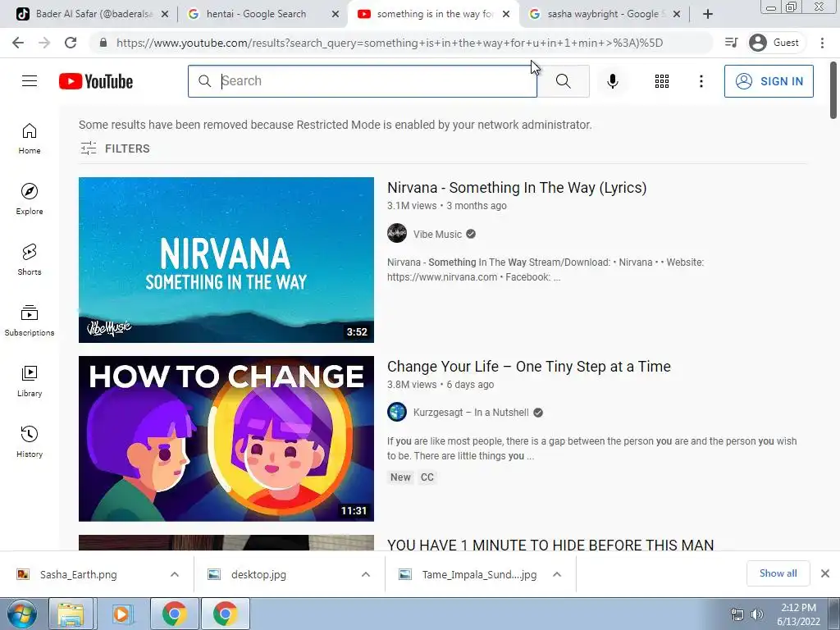Screen dimensions: 840x630
Task: Open Sasha_Earth.png download
Action: 78,574
